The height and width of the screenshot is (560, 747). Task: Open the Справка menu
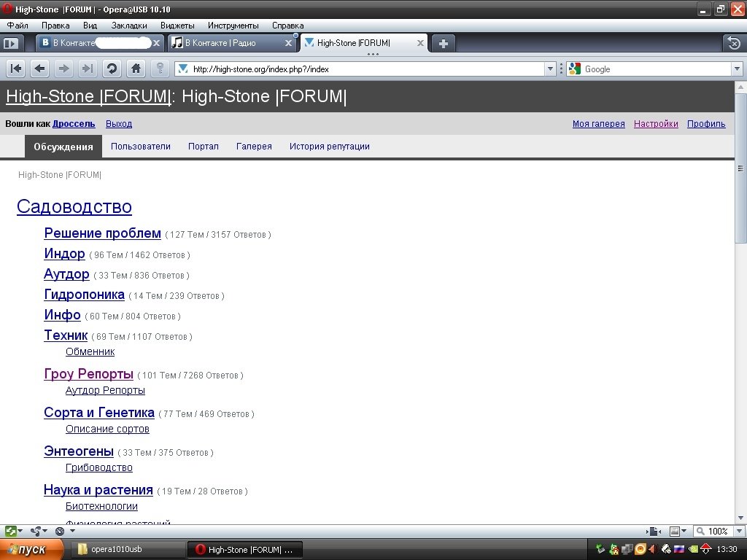pyautogui.click(x=287, y=26)
